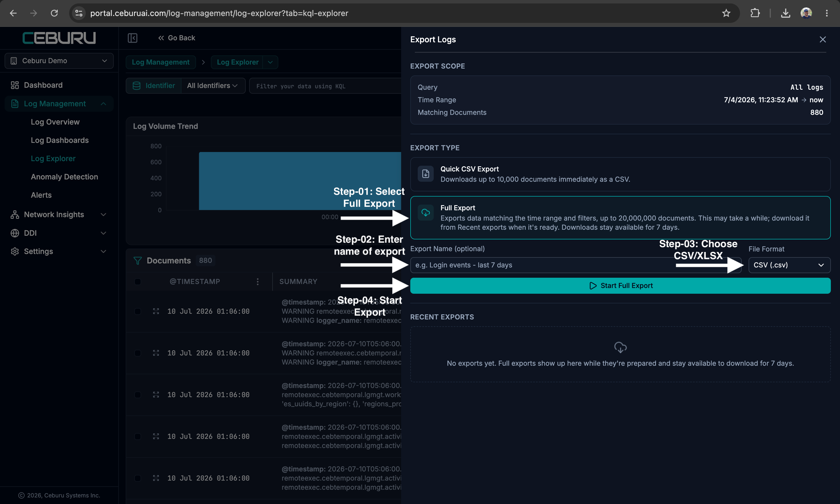Tick the select-all checkbox in the table header
This screenshot has height=504, width=840.
(x=137, y=281)
